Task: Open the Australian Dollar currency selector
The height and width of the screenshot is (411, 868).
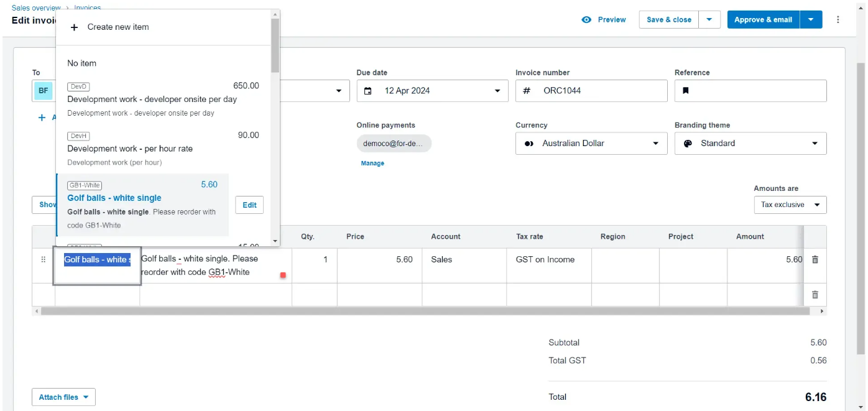Action: coord(591,143)
